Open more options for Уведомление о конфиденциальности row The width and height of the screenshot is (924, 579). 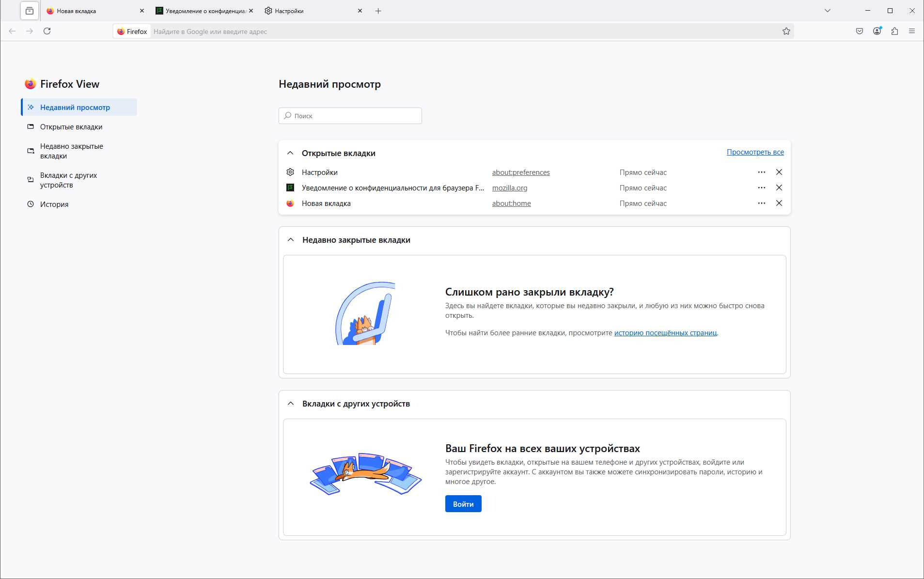tap(762, 188)
